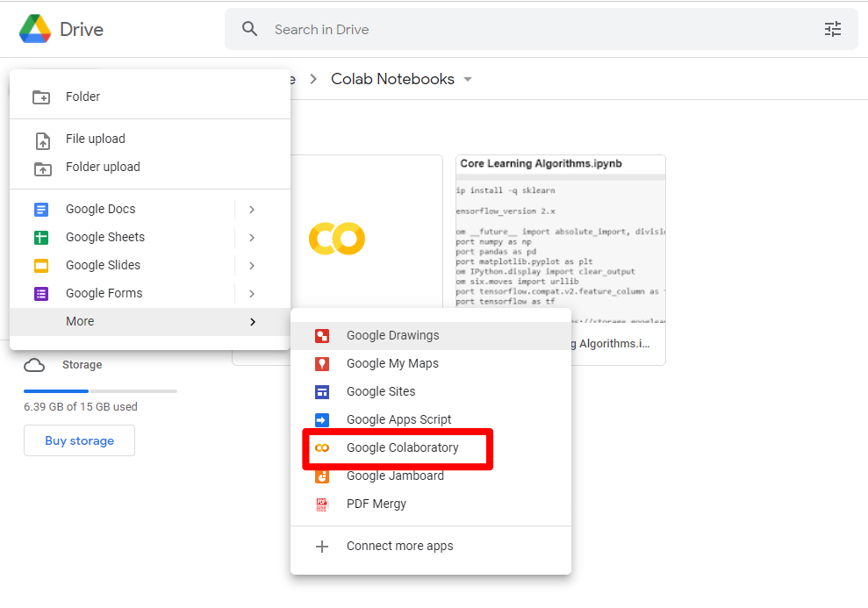868x608 pixels.
Task: Click the Google Forms icon
Action: pyautogui.click(x=41, y=294)
